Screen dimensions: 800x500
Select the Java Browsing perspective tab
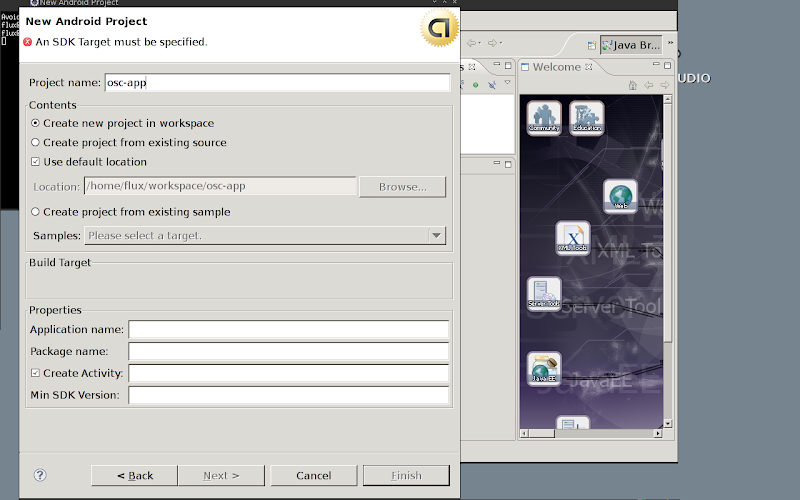(x=632, y=45)
